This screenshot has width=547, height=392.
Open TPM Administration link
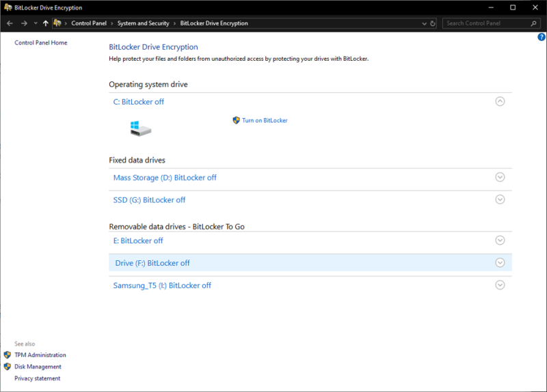(x=40, y=355)
